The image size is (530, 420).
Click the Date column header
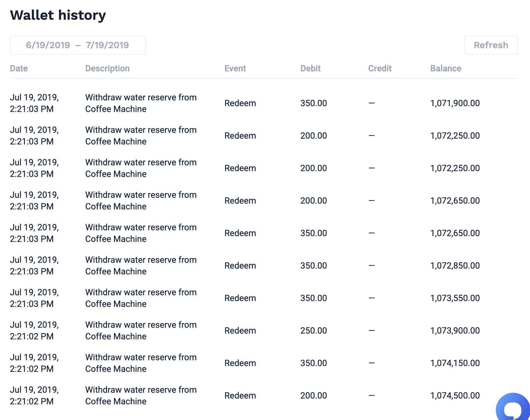pyautogui.click(x=19, y=68)
